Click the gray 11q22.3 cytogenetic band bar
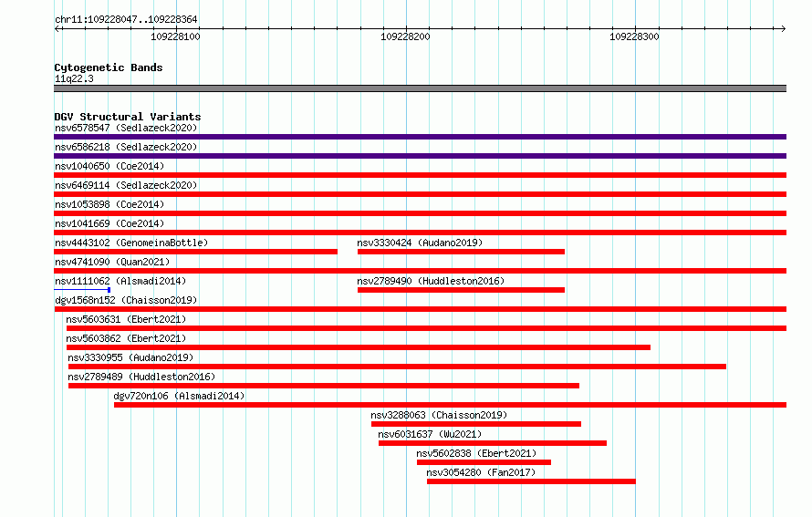 [420, 88]
